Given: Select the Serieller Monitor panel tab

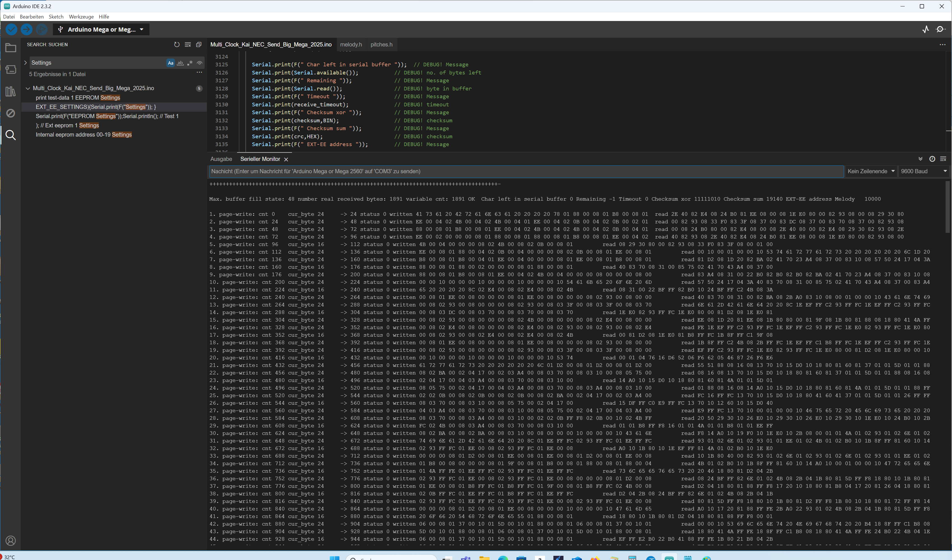Looking at the screenshot, I should point(260,159).
